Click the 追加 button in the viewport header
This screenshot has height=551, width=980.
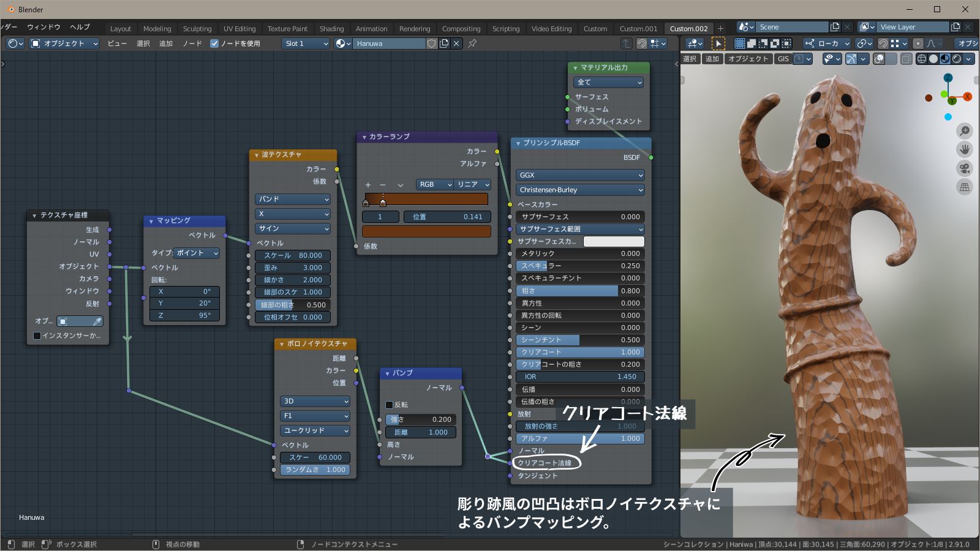point(712,59)
